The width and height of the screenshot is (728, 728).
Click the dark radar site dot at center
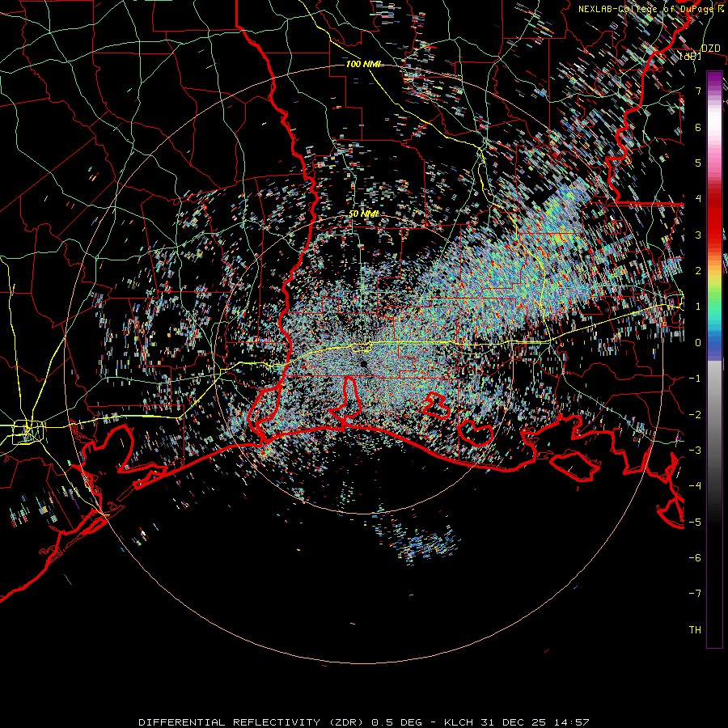click(363, 363)
